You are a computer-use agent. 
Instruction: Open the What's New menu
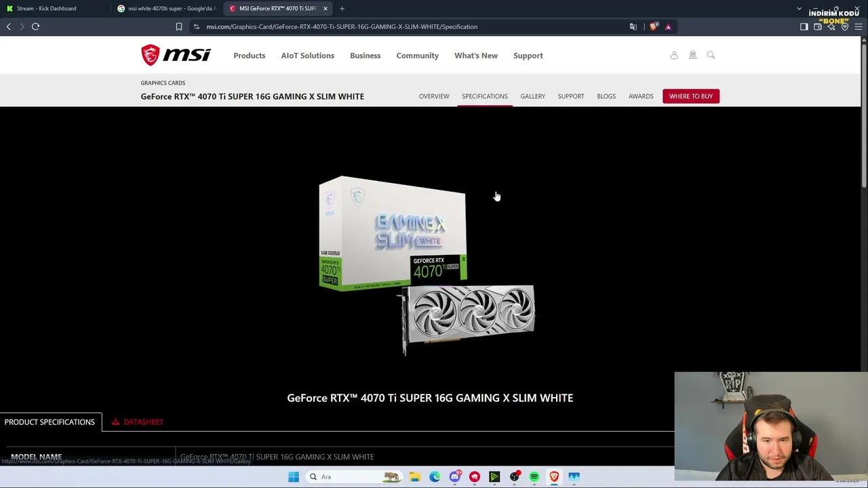point(476,56)
